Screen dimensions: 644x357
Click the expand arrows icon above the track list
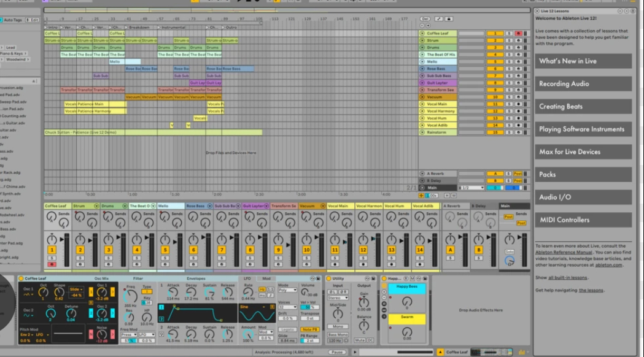[x=438, y=19]
